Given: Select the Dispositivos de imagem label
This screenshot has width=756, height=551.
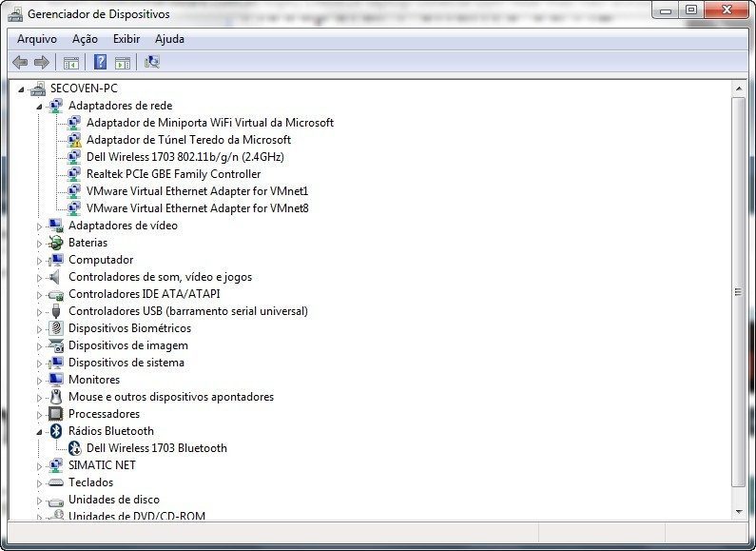Looking at the screenshot, I should (x=128, y=345).
